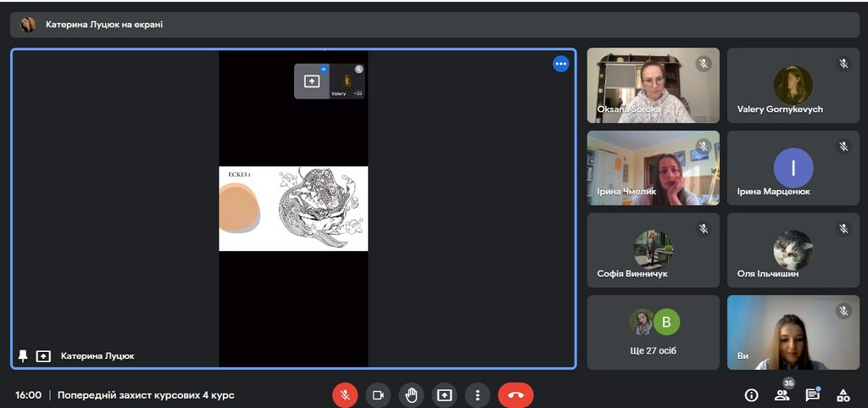Click muted mic icon on your Ви tile

click(843, 311)
